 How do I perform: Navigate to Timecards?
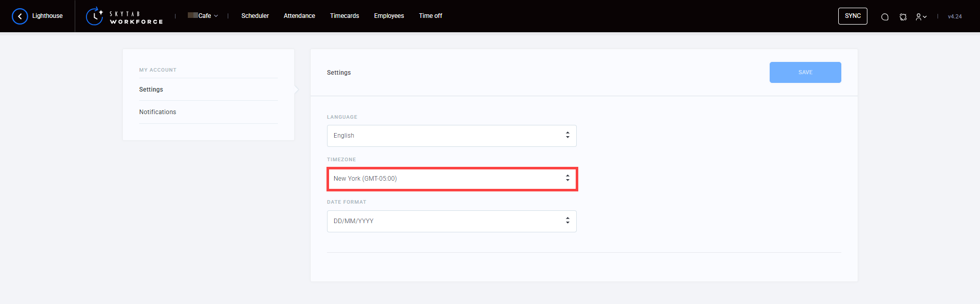tap(344, 16)
